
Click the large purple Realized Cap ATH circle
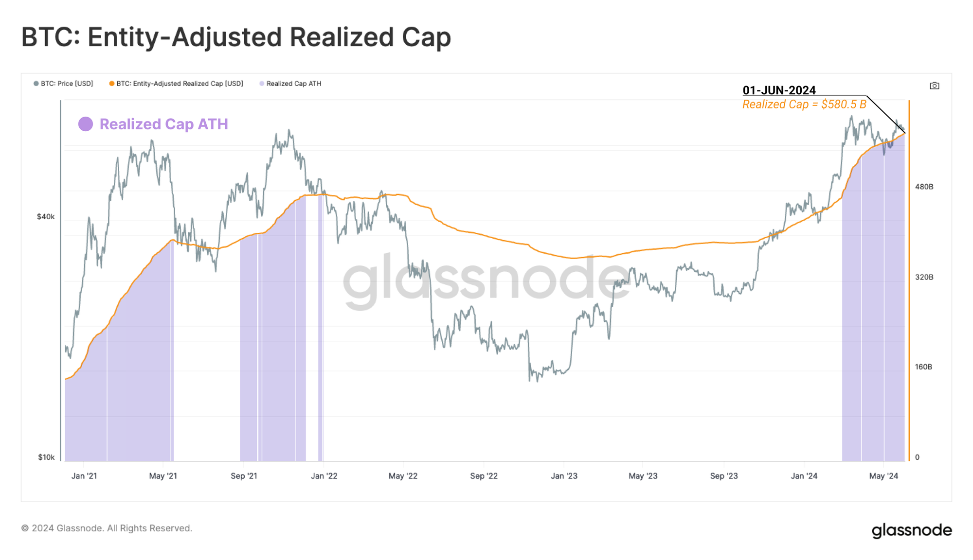(86, 124)
